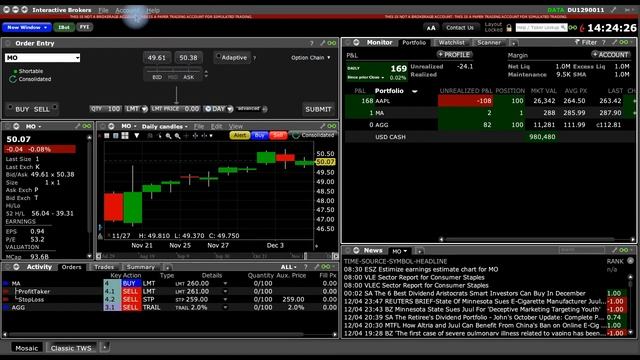Open the chart panel wrench settings

pos(322,126)
